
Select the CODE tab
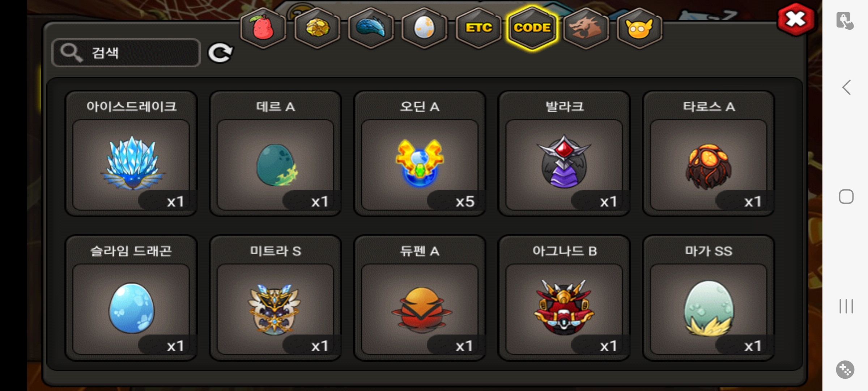coord(532,28)
